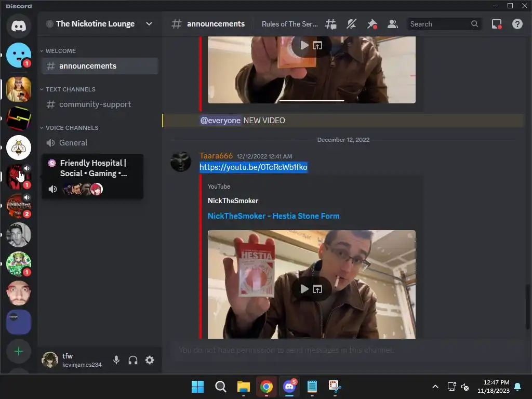Image resolution: width=532 pixels, height=399 pixels.
Task: Open Windows Start menu
Action: pos(197,387)
